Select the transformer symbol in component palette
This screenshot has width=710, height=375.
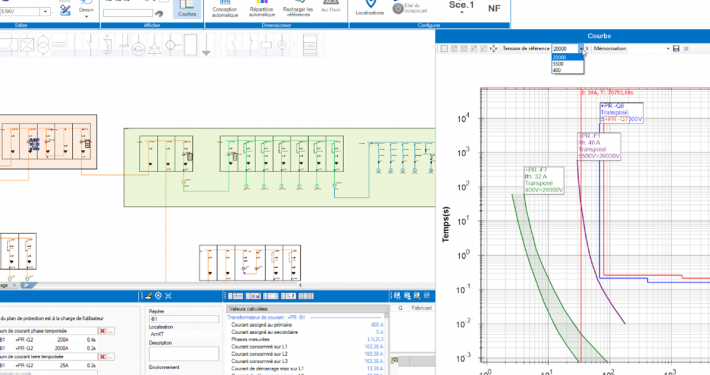click(43, 44)
